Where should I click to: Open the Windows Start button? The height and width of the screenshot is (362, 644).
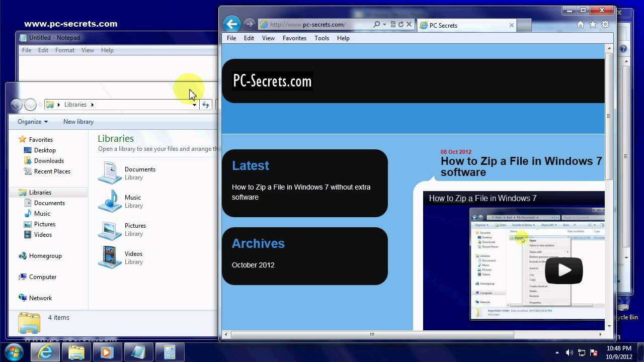[x=14, y=352]
